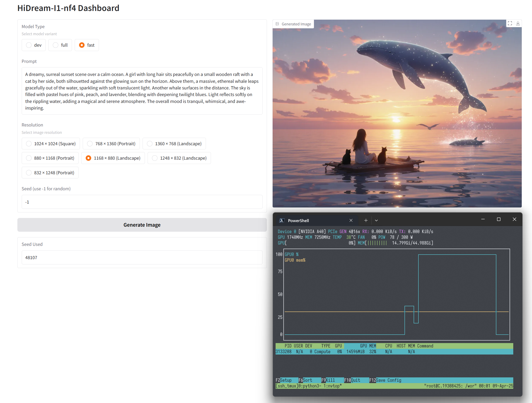
Task: Click F10 Quit in nvtop
Action: (352, 380)
